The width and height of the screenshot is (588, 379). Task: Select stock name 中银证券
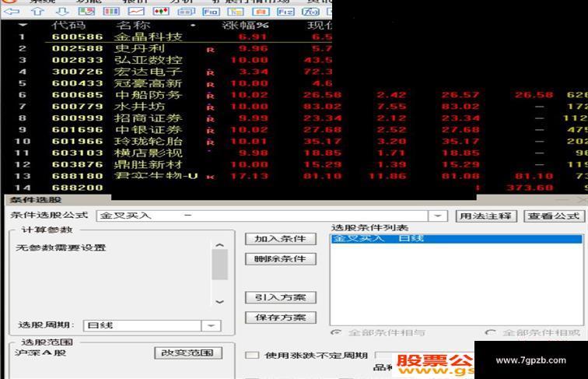149,130
